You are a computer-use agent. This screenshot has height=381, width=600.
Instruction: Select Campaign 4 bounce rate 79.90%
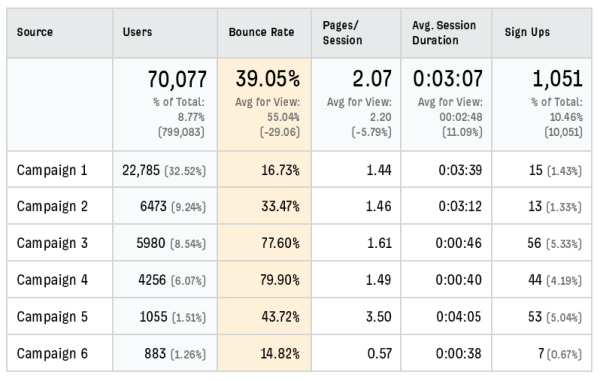pyautogui.click(x=280, y=280)
